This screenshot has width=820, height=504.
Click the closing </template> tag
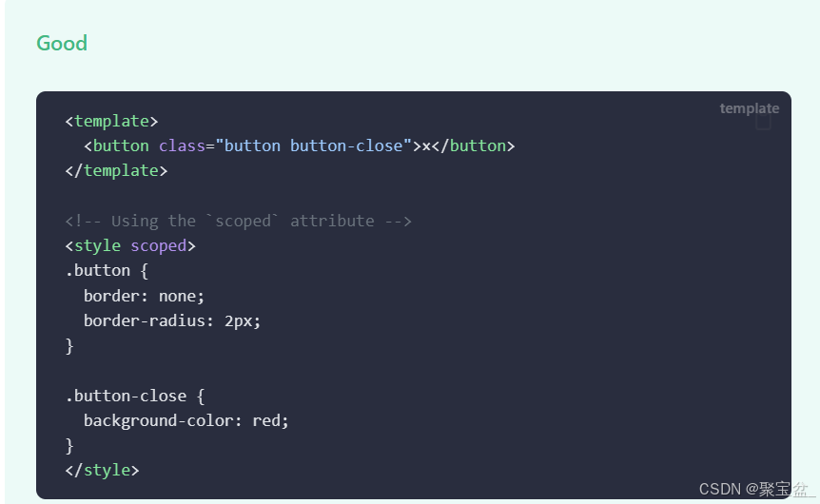point(116,170)
